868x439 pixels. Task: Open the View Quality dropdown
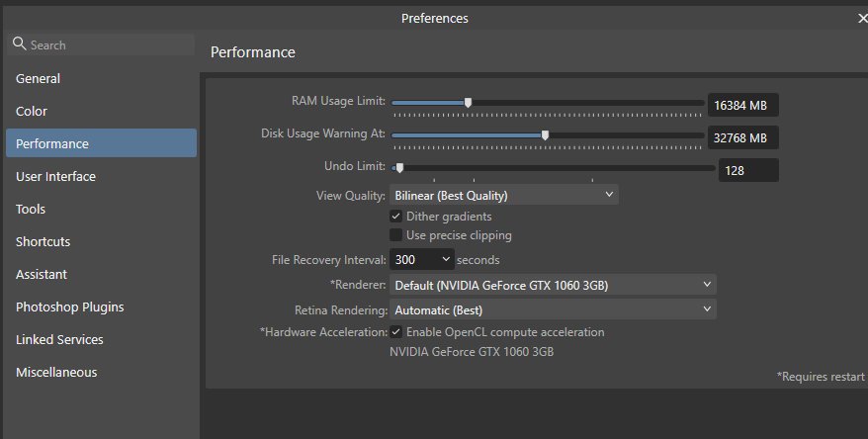[x=504, y=196]
